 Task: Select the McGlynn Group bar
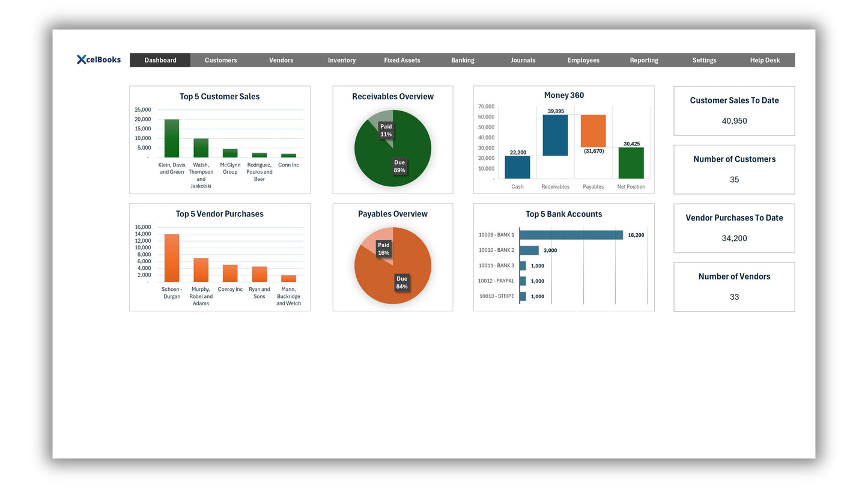[x=230, y=153]
